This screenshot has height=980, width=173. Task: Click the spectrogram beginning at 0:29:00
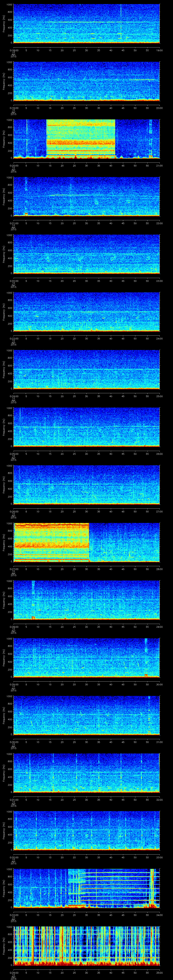pyautogui.click(x=86, y=658)
